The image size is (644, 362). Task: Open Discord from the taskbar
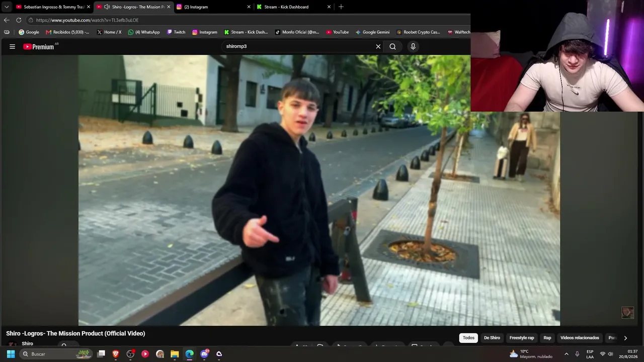(x=204, y=354)
